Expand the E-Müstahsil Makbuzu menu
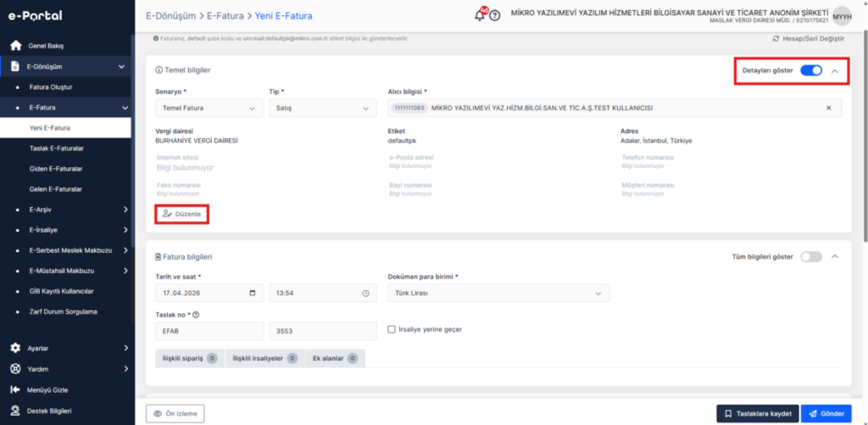Image resolution: width=868 pixels, height=425 pixels. click(x=125, y=271)
